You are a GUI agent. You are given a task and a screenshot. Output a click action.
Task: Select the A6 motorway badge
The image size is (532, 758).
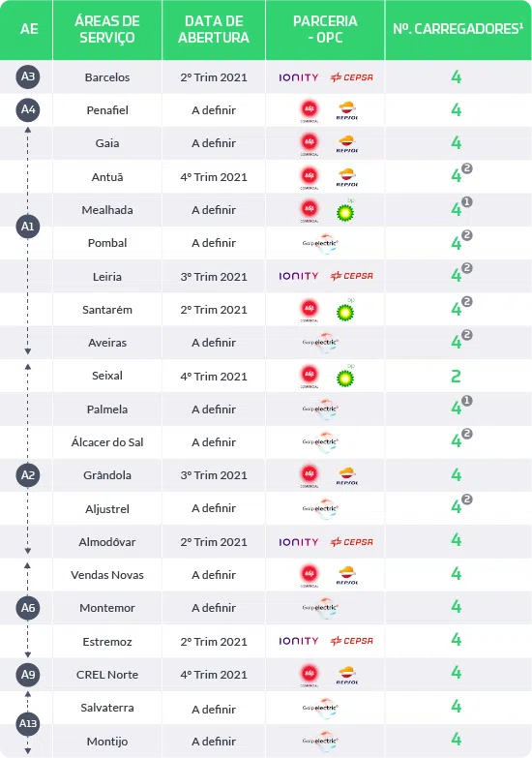coord(27,608)
